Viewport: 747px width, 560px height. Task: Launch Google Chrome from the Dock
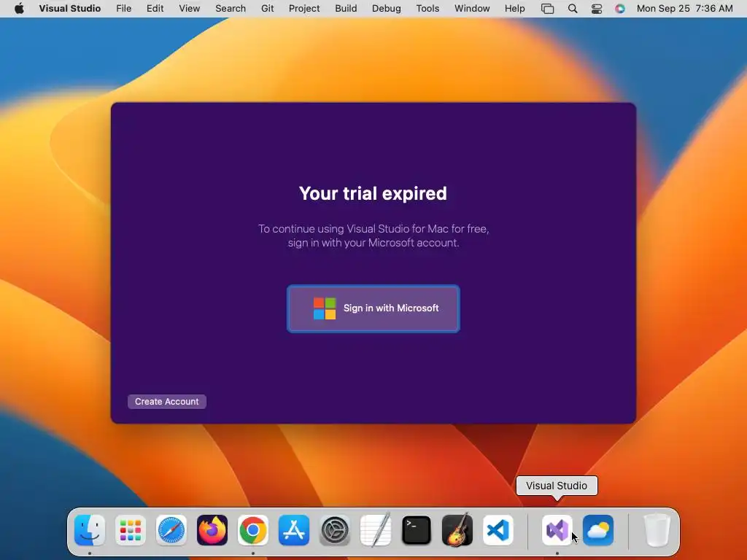(x=253, y=530)
